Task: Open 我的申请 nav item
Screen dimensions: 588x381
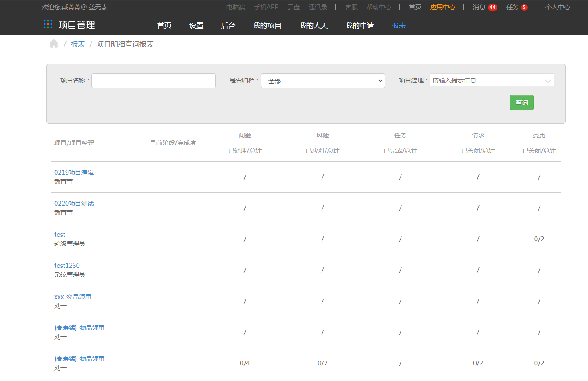Action: (x=360, y=26)
